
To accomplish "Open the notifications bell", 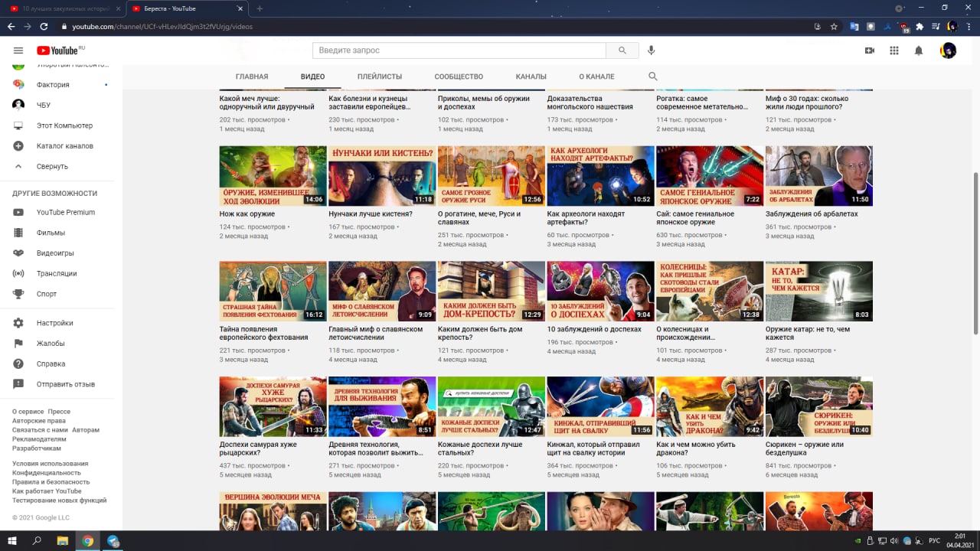I will (919, 51).
